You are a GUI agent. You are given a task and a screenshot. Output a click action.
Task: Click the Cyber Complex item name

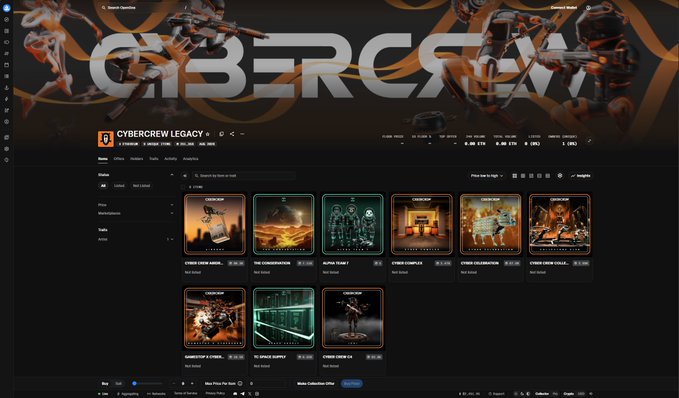pyautogui.click(x=407, y=263)
